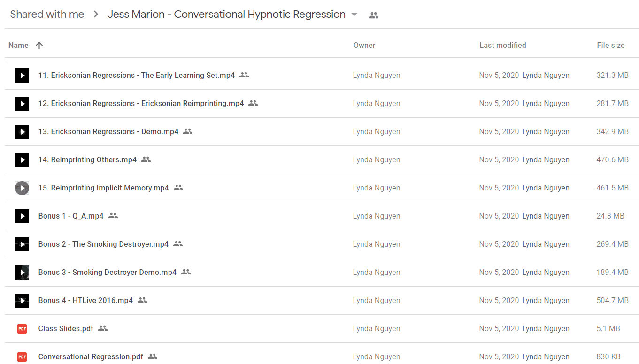Select file name Conversational Regression.pdf

[91, 356]
